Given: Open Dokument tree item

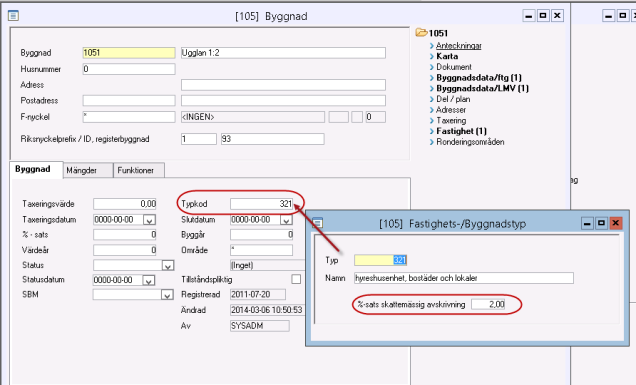Looking at the screenshot, I should pos(453,67).
